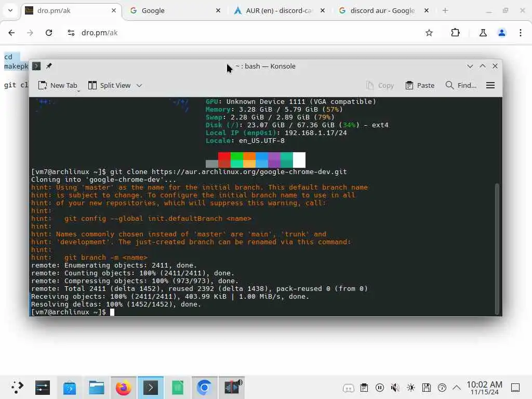
Task: Open the browser three-dot menu
Action: coord(521,33)
